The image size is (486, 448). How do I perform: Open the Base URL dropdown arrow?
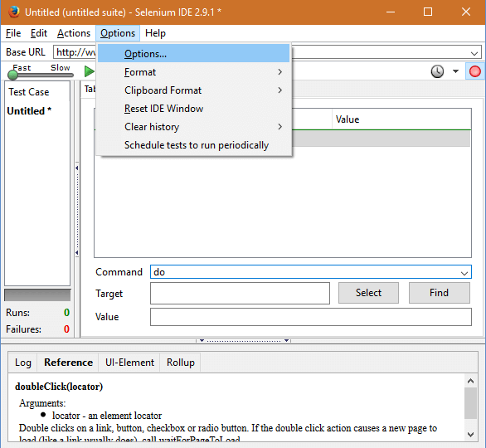474,53
